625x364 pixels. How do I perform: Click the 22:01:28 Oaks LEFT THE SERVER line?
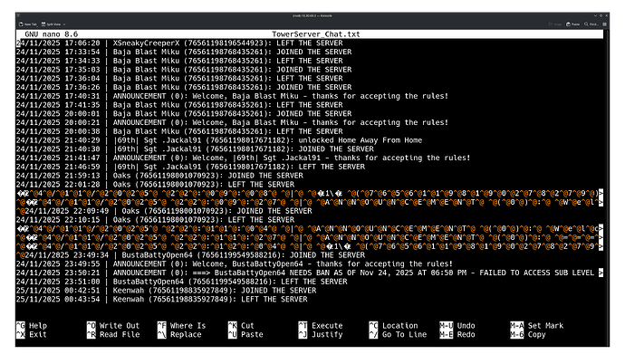pyautogui.click(x=155, y=185)
